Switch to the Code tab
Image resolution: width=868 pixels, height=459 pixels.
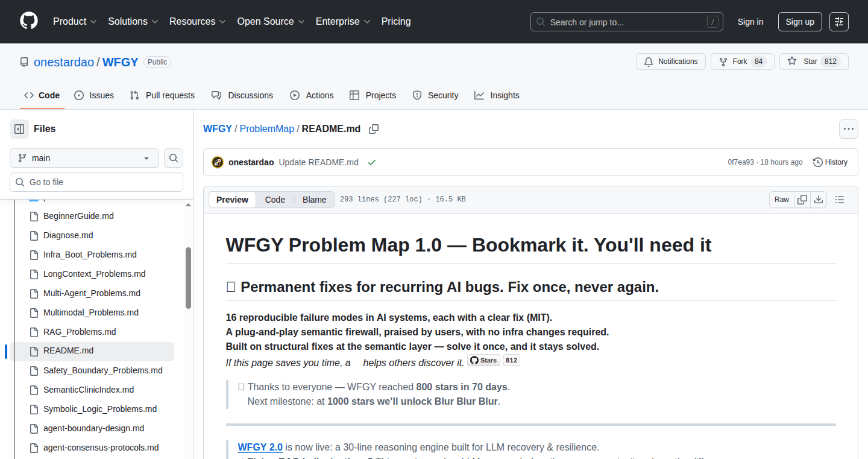click(x=42, y=95)
